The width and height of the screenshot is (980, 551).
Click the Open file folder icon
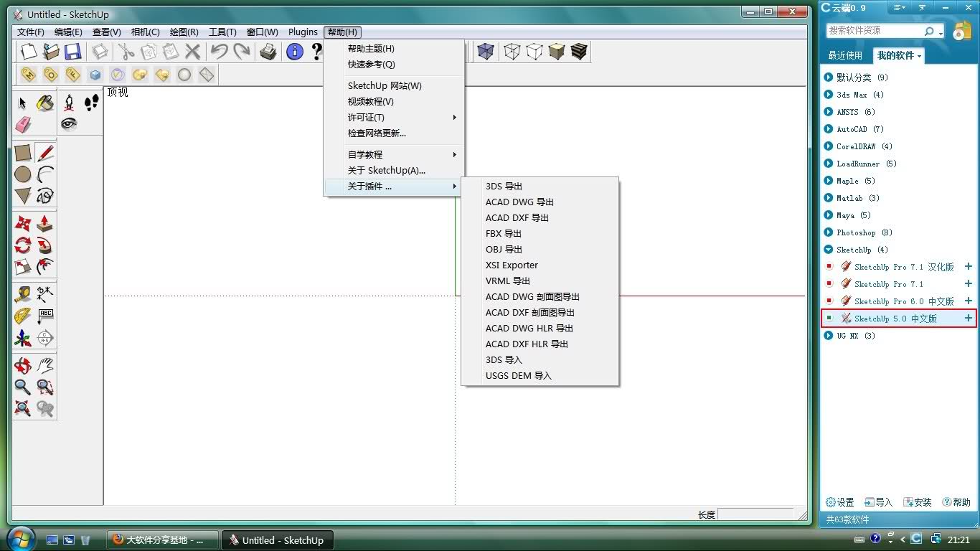click(x=51, y=52)
